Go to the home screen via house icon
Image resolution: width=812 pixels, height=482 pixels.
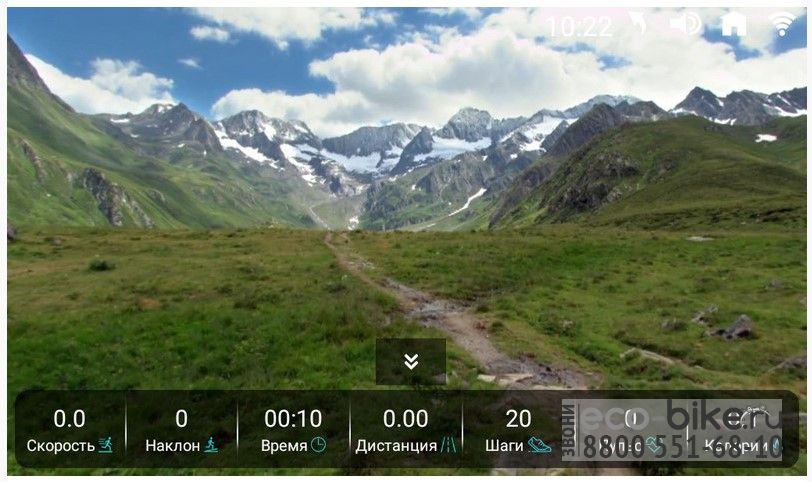pyautogui.click(x=733, y=24)
